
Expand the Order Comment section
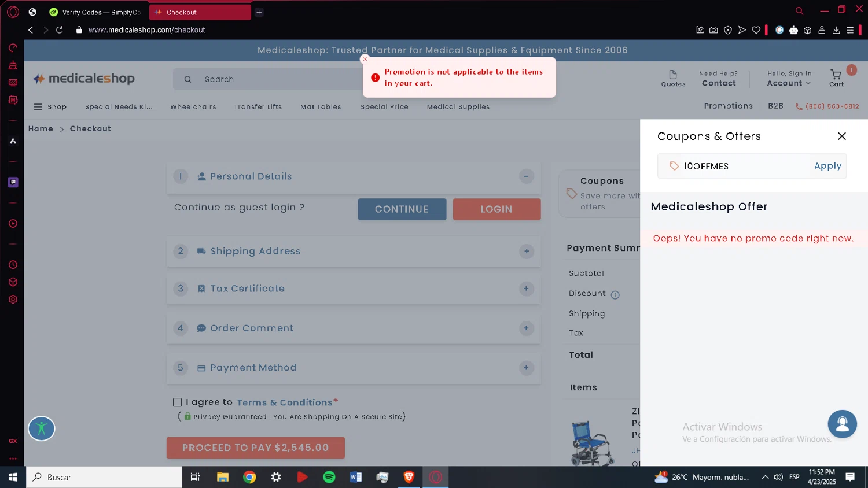526,328
